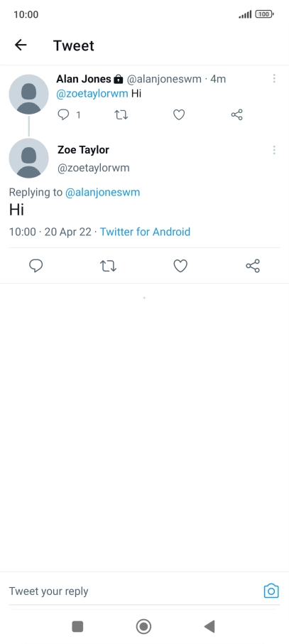Open @alanjoneswm link in Replying to
The height and width of the screenshot is (644, 289).
pyautogui.click(x=103, y=192)
